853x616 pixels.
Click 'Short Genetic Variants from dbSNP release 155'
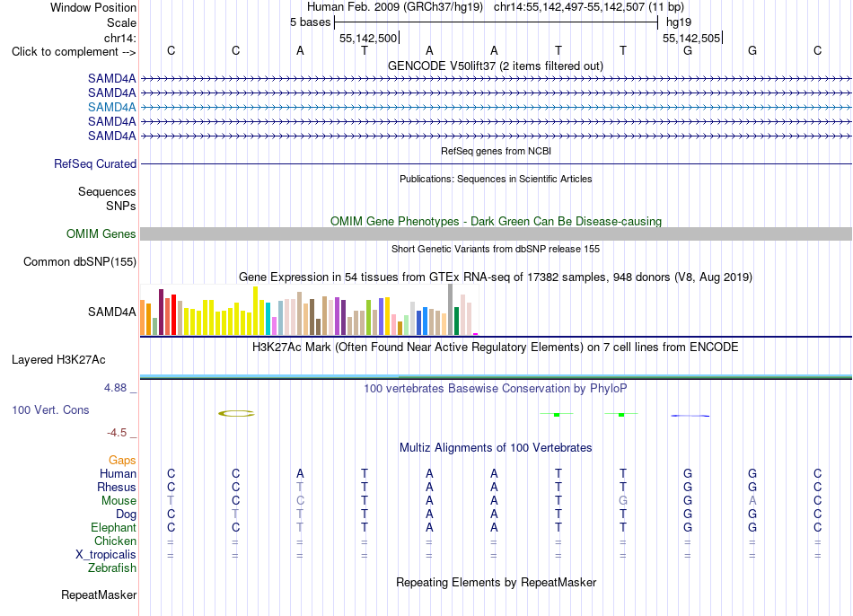tap(496, 249)
